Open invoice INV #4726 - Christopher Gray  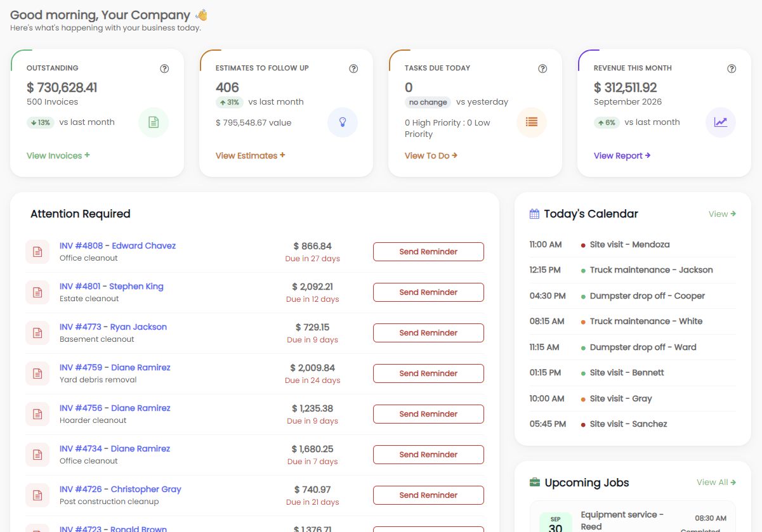pyautogui.click(x=121, y=490)
